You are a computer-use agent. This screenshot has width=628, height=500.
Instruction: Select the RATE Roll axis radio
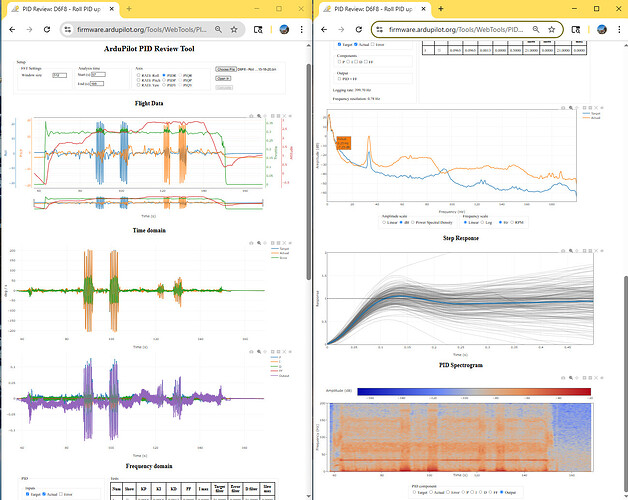pyautogui.click(x=139, y=75)
